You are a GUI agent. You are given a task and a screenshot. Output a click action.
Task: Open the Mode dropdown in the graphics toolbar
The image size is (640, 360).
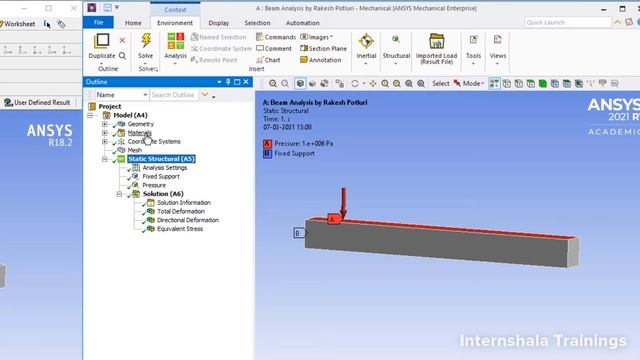(x=469, y=84)
